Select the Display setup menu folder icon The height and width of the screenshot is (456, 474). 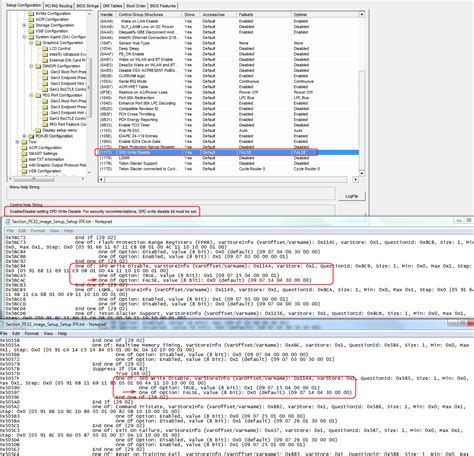click(x=38, y=130)
